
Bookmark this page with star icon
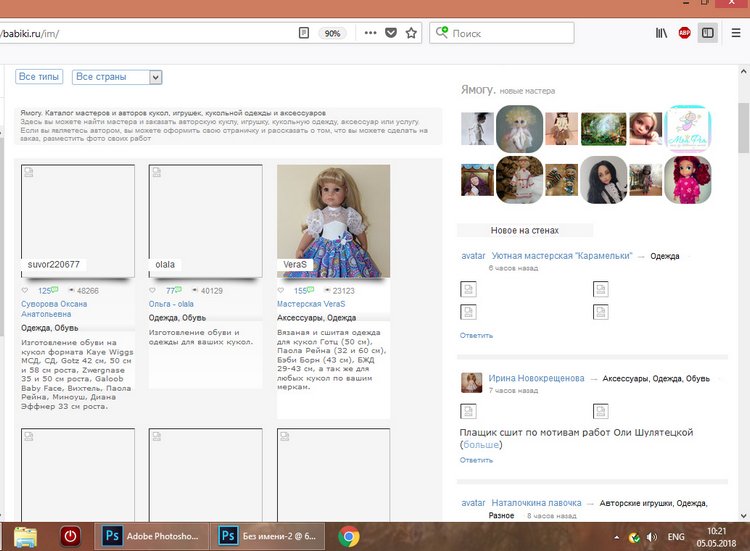click(x=411, y=33)
